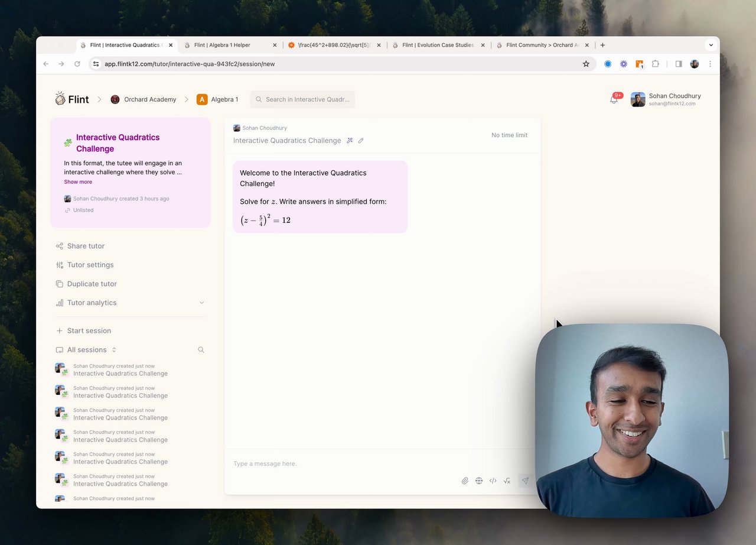Viewport: 756px width, 545px height.
Task: Open Chrome three-dot menu
Action: [x=710, y=64]
